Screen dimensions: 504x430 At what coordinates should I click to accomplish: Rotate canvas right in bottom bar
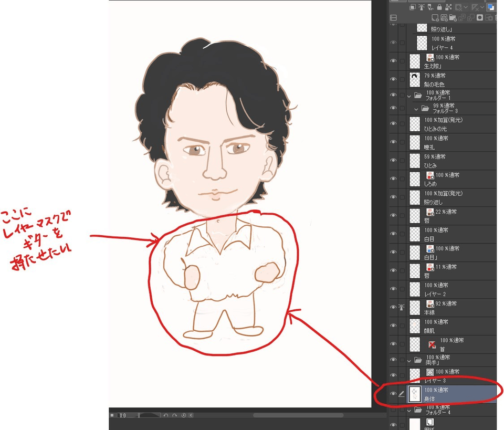(174, 415)
